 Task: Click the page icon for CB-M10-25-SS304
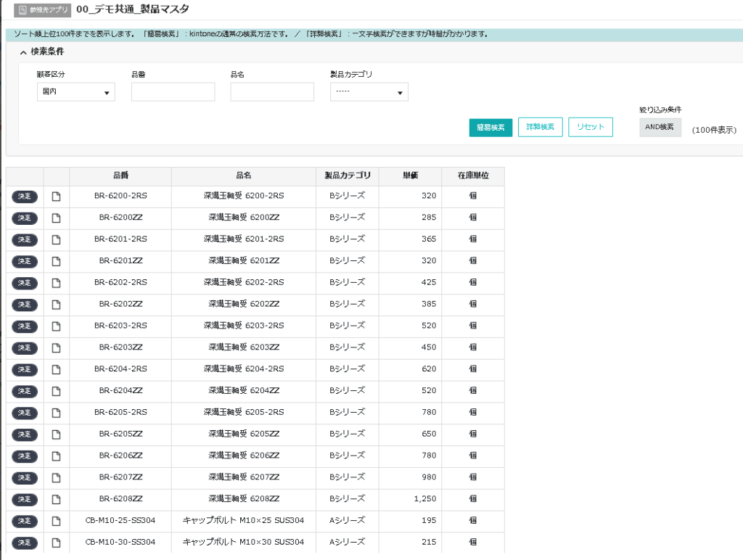56,521
